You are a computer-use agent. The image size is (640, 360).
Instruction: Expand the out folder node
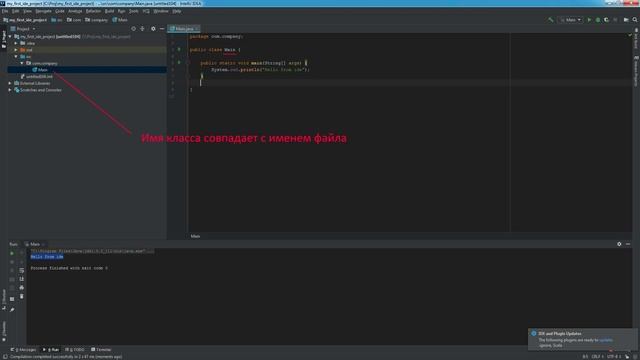[x=16, y=50]
